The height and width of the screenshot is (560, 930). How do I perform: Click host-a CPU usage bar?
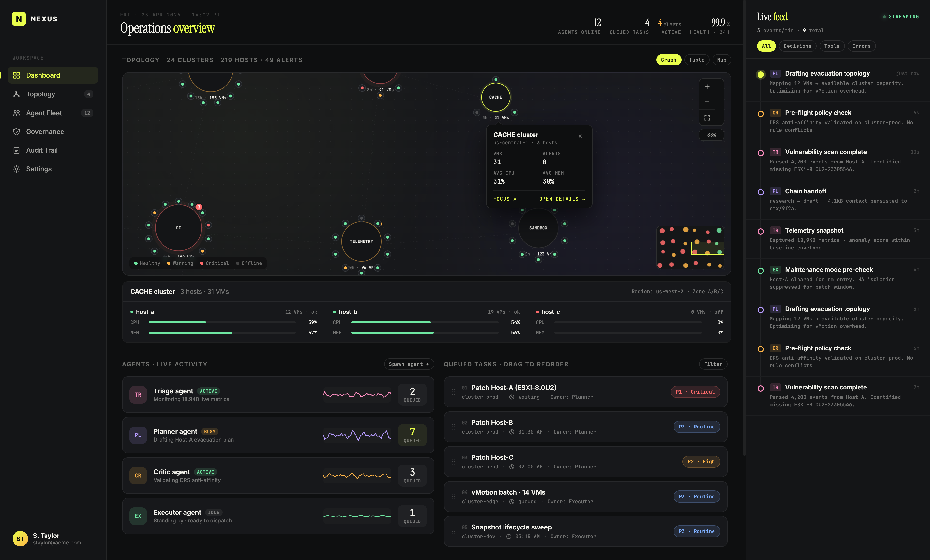[222, 323]
